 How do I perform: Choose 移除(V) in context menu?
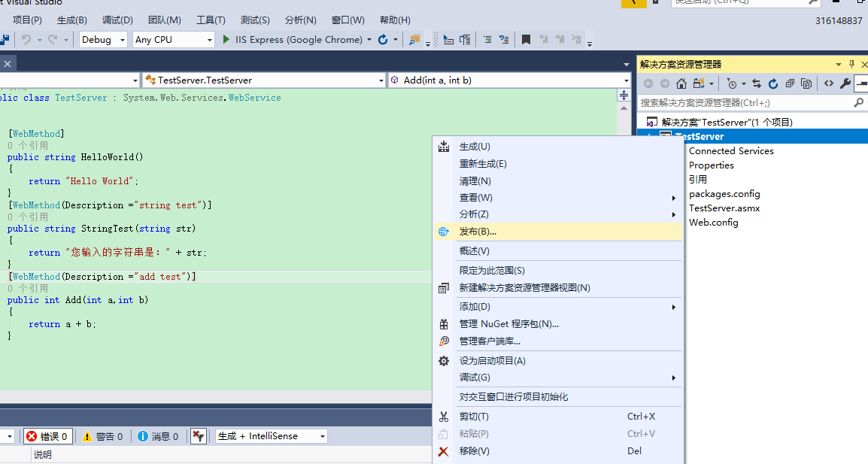[557, 450]
